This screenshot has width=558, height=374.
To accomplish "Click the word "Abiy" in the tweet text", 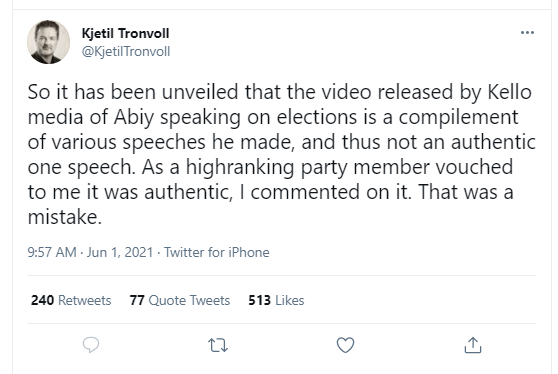I will [x=134, y=117].
